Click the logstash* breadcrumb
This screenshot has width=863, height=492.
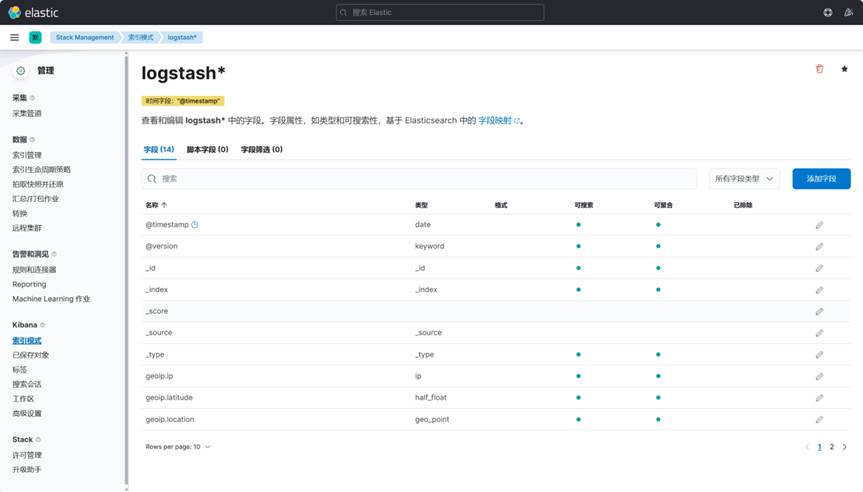click(182, 37)
